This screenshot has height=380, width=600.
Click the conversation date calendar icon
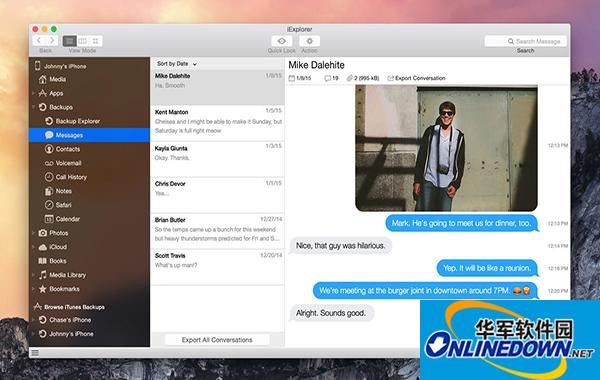tap(292, 78)
